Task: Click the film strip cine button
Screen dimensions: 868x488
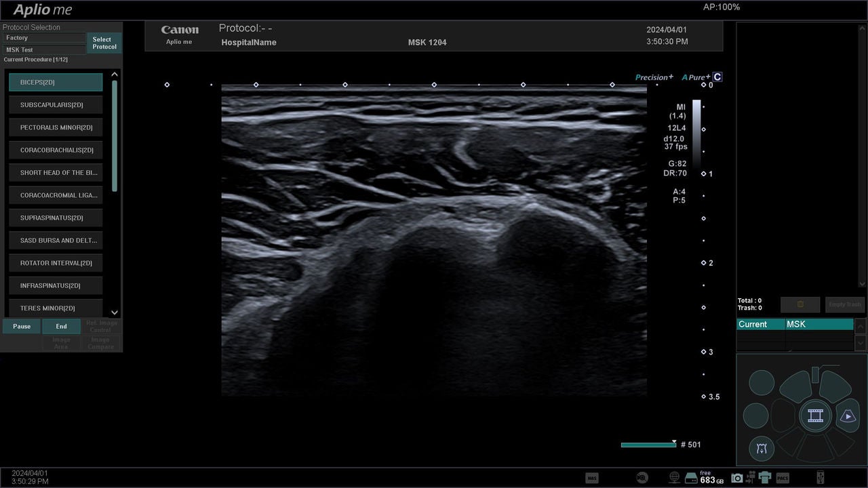Action: [x=815, y=415]
